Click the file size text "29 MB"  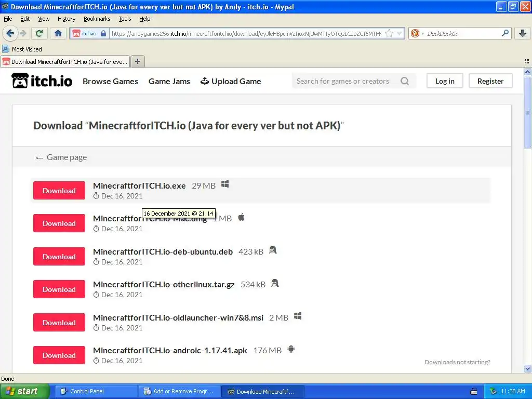[204, 185]
